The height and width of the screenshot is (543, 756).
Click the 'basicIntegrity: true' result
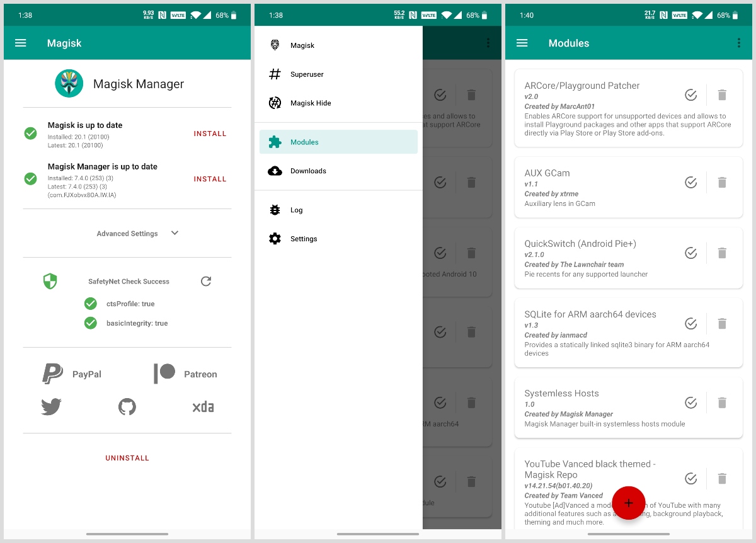(x=137, y=323)
